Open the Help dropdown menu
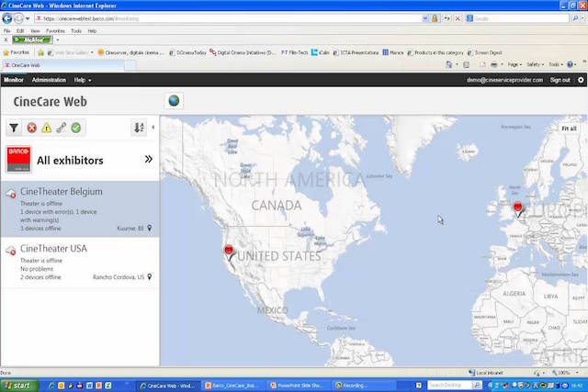This screenshot has width=588, height=392. point(84,80)
